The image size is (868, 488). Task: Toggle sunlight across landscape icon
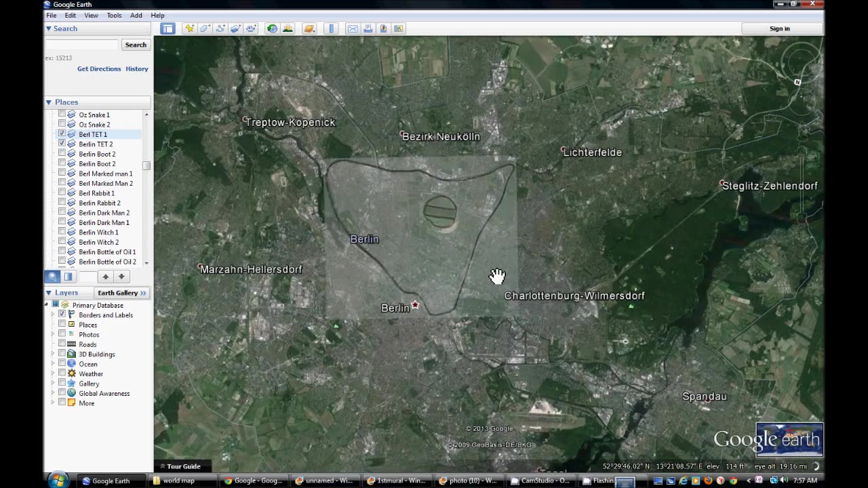coord(288,28)
